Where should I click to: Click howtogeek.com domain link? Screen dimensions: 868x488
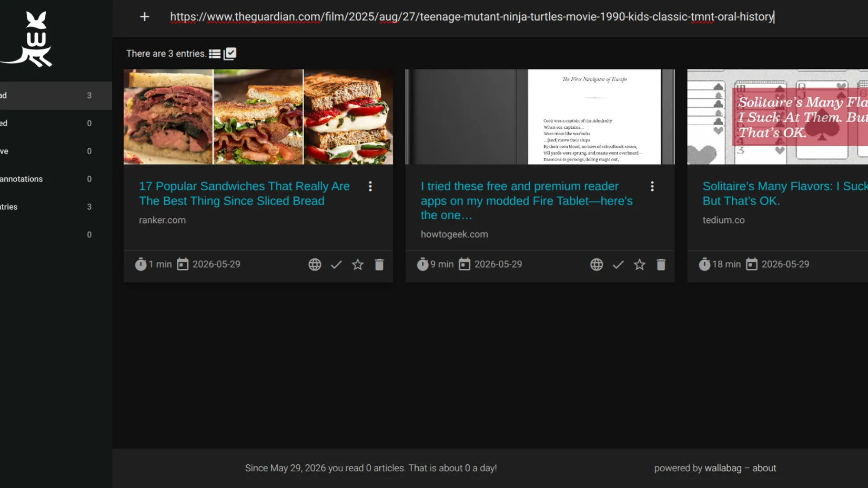tap(455, 235)
